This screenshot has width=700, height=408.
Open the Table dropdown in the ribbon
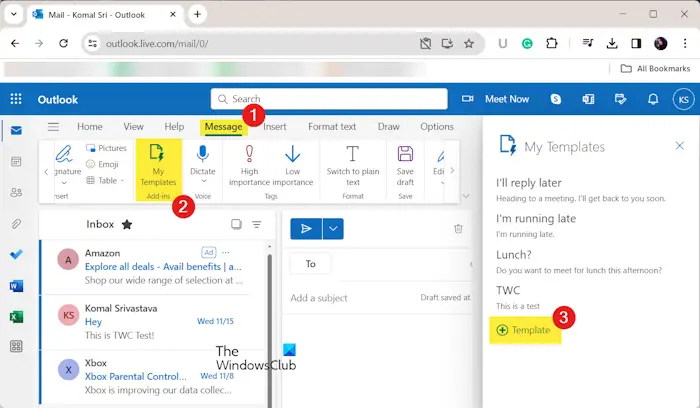coord(105,180)
